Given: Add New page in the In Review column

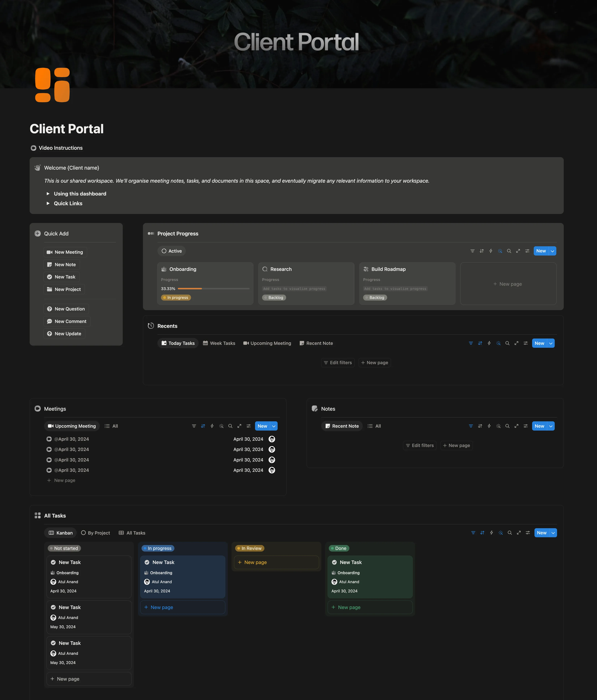Looking at the screenshot, I should coord(276,562).
